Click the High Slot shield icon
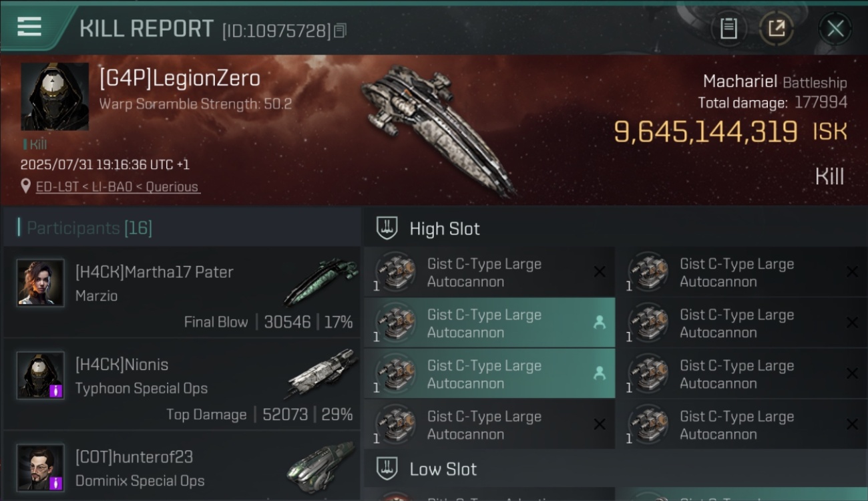Image resolution: width=868 pixels, height=501 pixels. [387, 228]
